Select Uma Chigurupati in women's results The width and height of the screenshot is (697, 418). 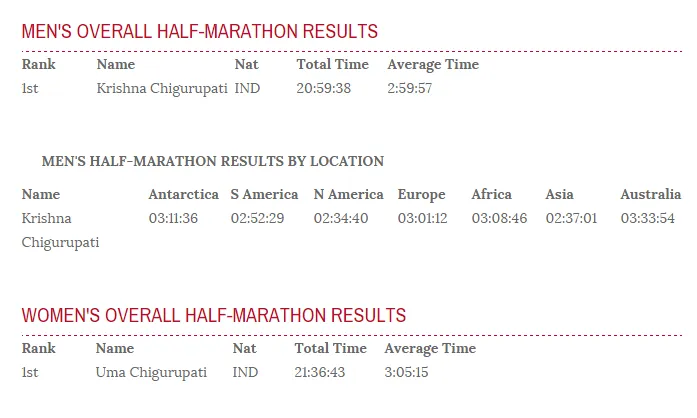(x=151, y=372)
